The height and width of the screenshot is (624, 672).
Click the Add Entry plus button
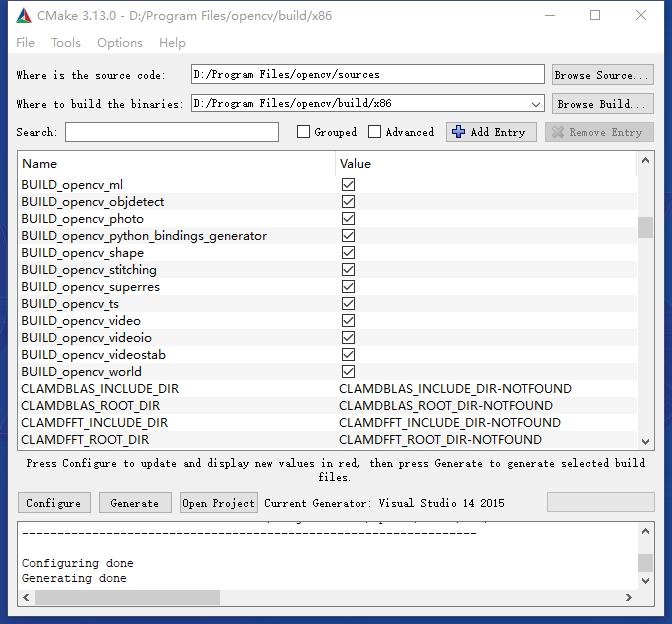point(491,132)
